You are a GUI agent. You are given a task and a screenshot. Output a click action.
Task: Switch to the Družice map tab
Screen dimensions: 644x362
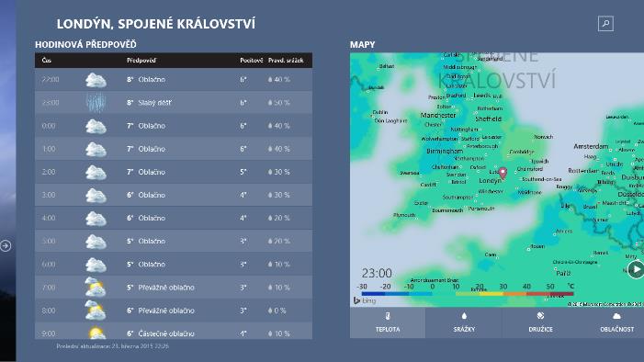click(540, 322)
